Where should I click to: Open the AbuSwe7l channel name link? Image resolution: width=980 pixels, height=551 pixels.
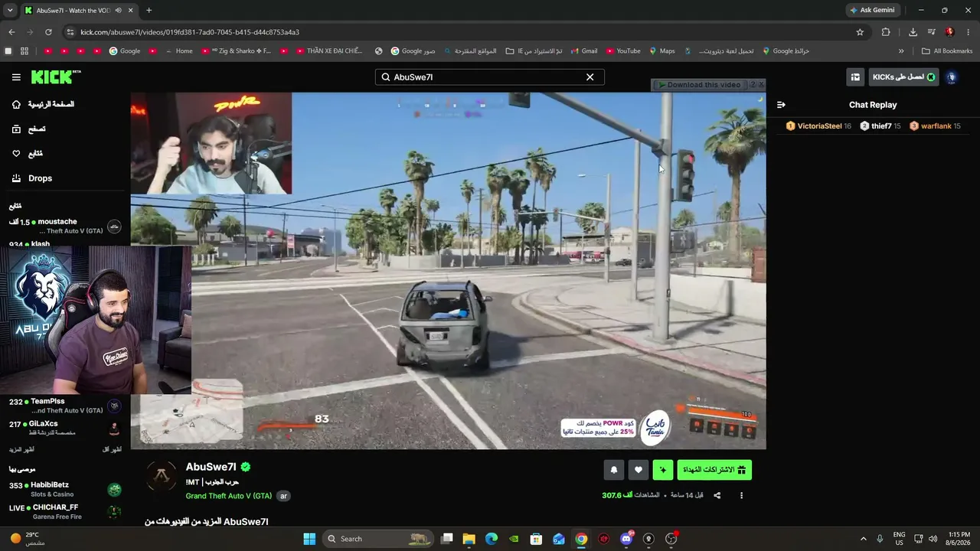(x=211, y=467)
